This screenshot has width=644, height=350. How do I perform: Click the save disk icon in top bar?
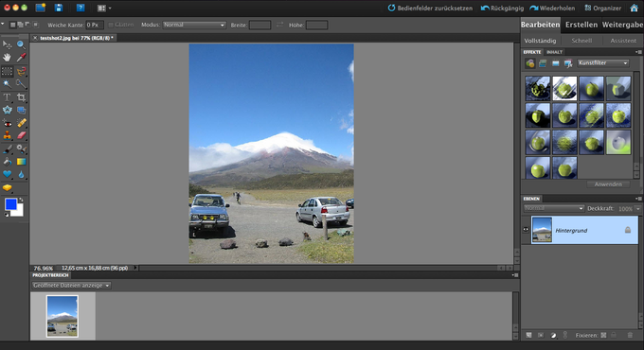[59, 8]
